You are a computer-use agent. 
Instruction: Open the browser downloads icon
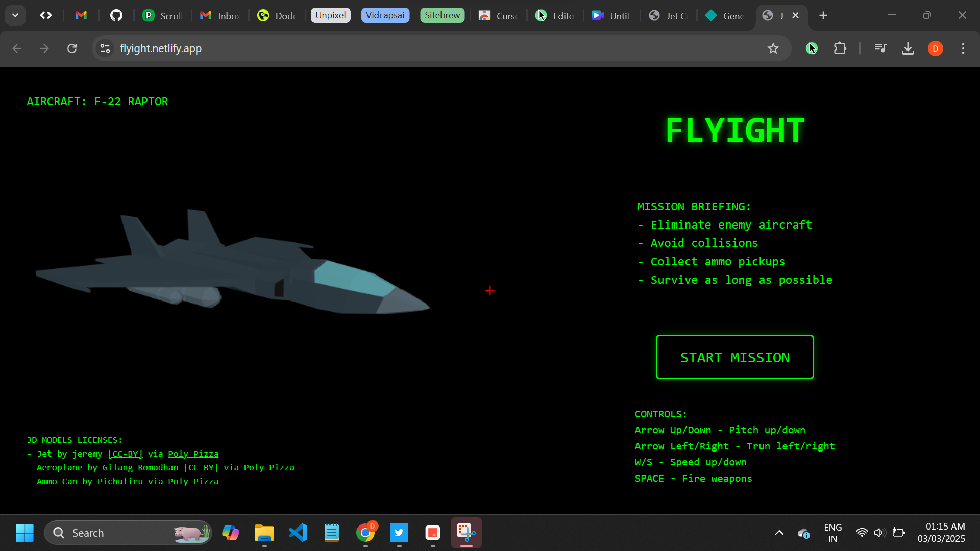pos(908,48)
